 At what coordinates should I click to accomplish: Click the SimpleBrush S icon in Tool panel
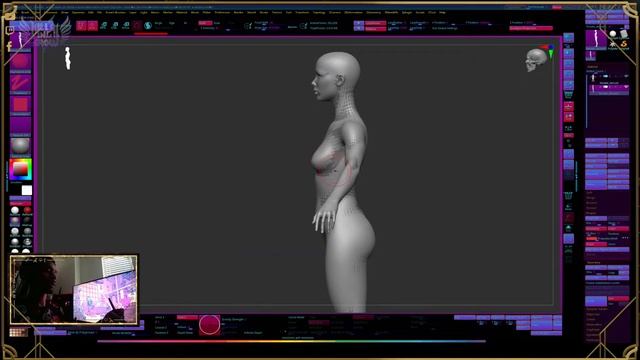624,44
